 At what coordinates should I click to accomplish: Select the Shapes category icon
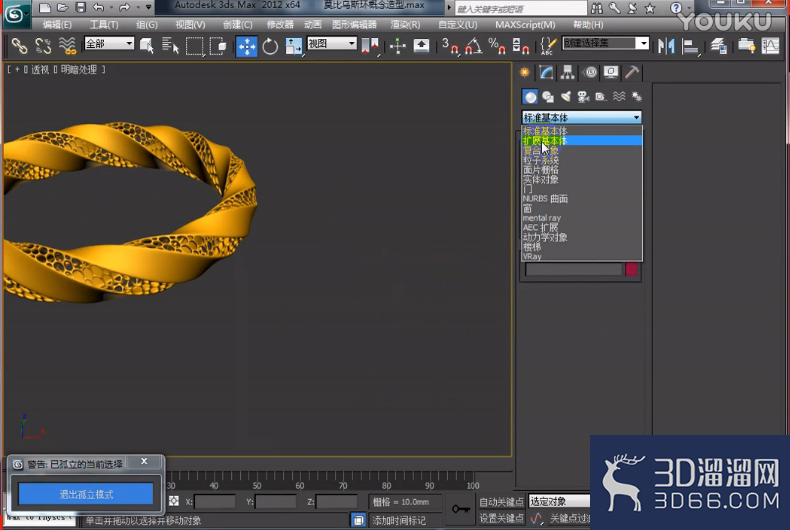548,97
